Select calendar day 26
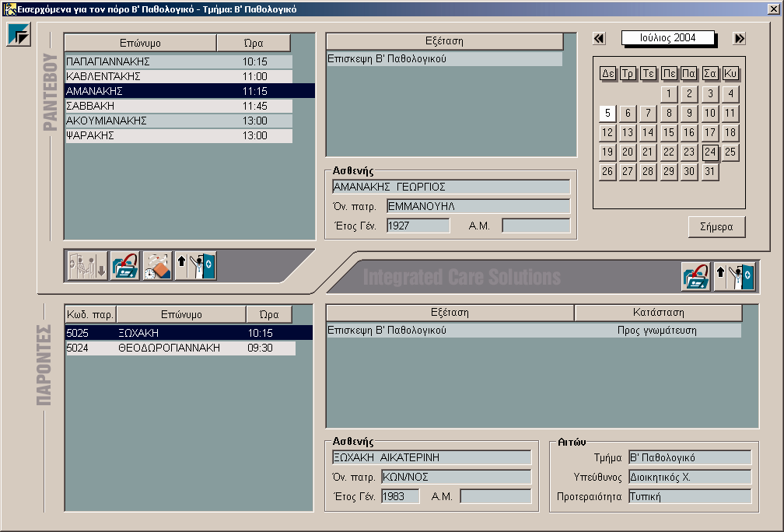The height and width of the screenshot is (532, 784). click(x=607, y=171)
